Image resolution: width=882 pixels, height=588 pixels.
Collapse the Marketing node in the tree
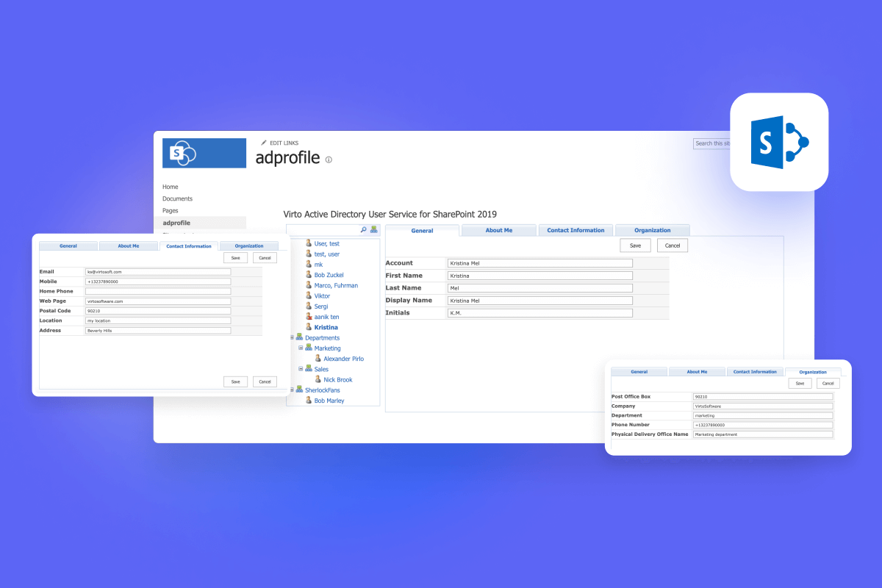click(300, 348)
